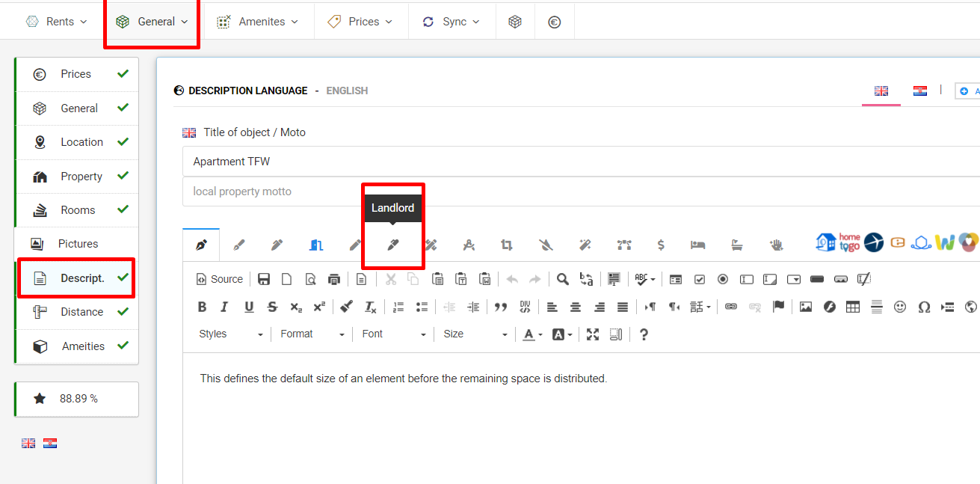Open the blue door icon tab

point(315,245)
